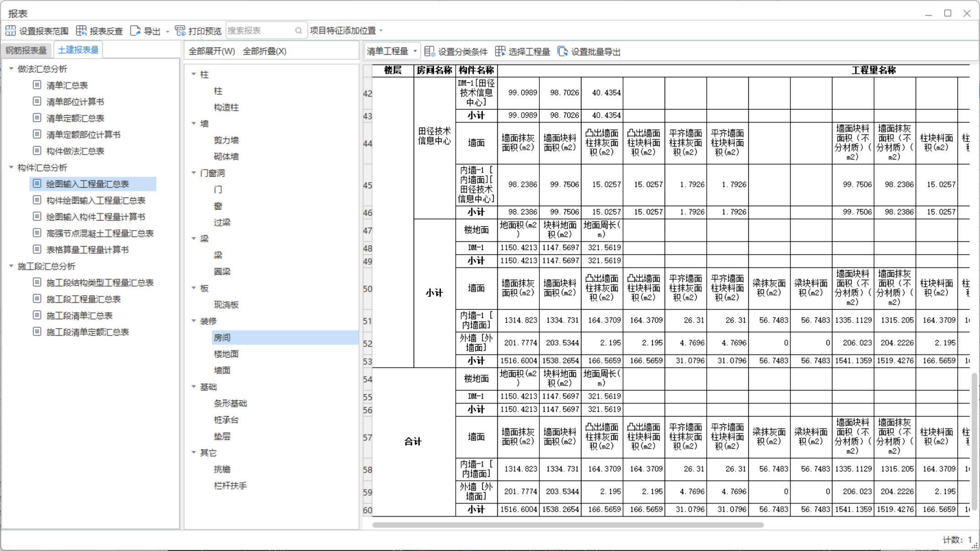This screenshot has height=551, width=980.
Task: Click the 房间名称 column header
Action: (x=434, y=70)
